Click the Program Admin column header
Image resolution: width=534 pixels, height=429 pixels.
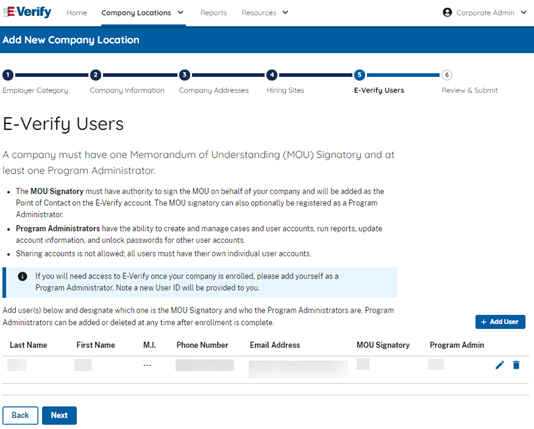pyautogui.click(x=457, y=345)
